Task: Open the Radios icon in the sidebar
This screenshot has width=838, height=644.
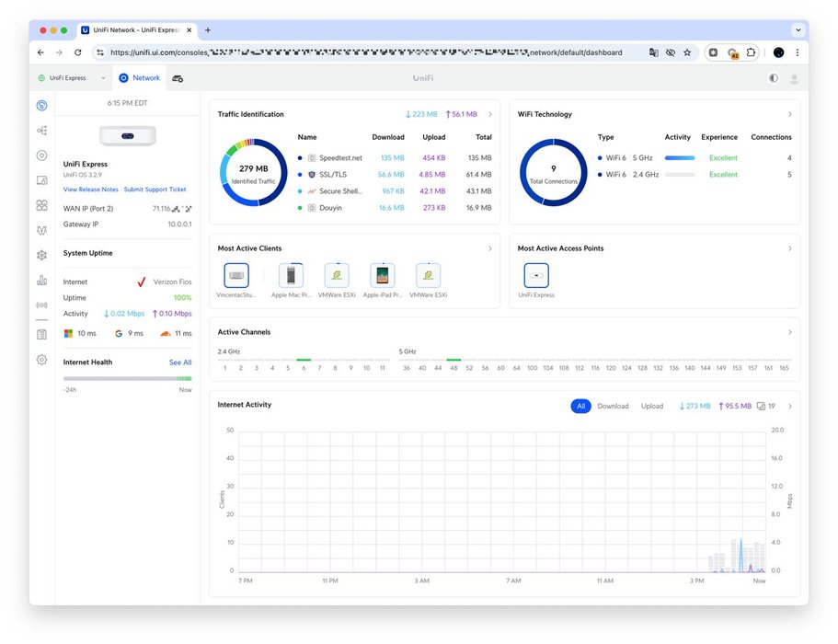Action: pyautogui.click(x=41, y=305)
